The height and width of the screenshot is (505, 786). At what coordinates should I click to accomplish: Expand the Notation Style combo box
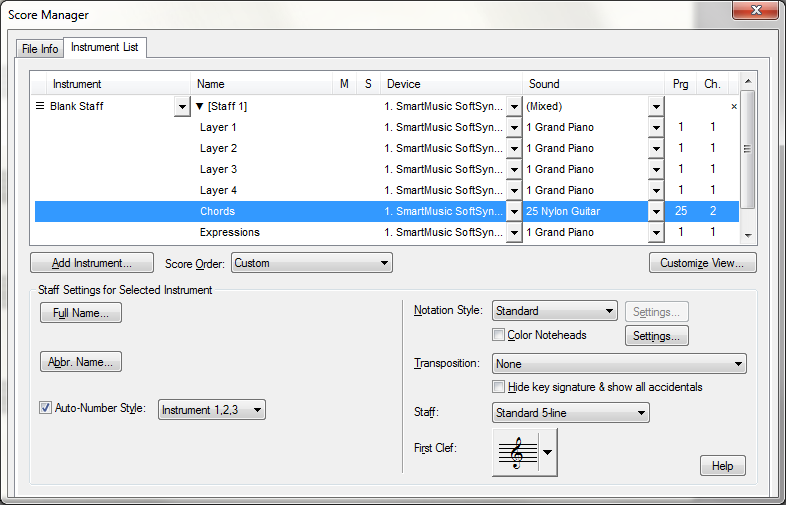pyautogui.click(x=554, y=311)
